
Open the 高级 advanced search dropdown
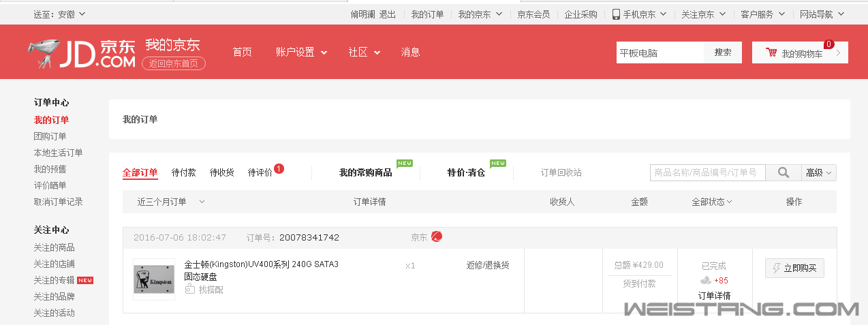(819, 173)
